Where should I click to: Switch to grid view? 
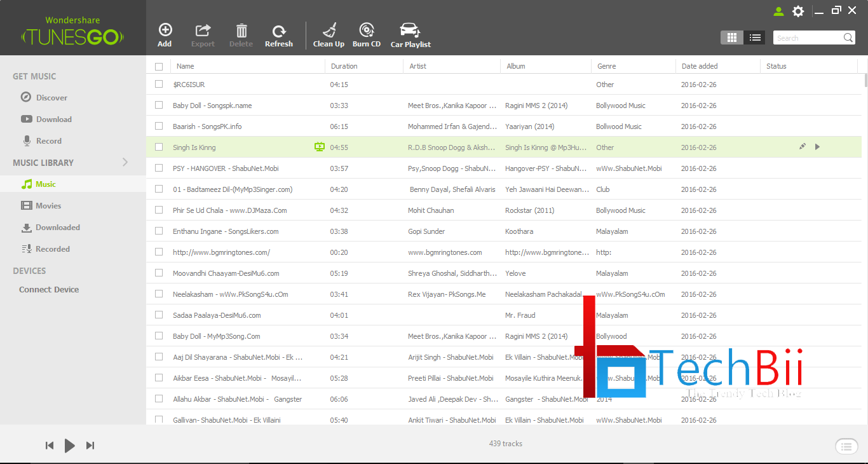[731, 38]
